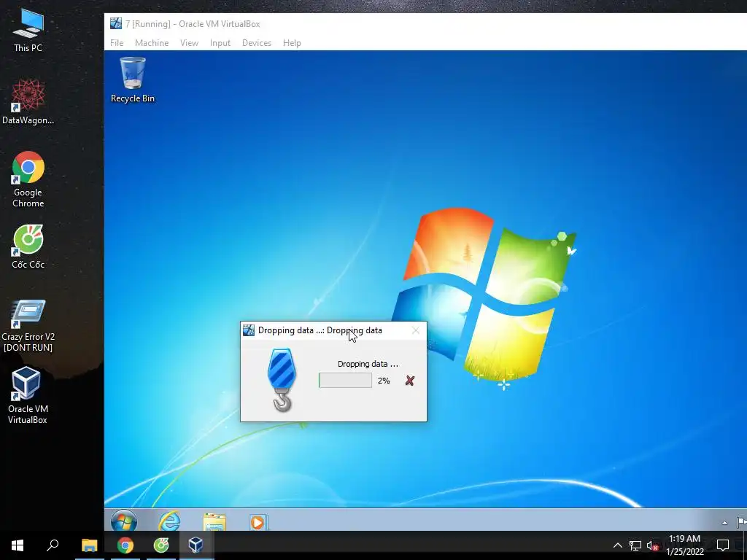Screen dimensions: 747x560
Task: Close the Dropping data dialog
Action: pos(415,330)
